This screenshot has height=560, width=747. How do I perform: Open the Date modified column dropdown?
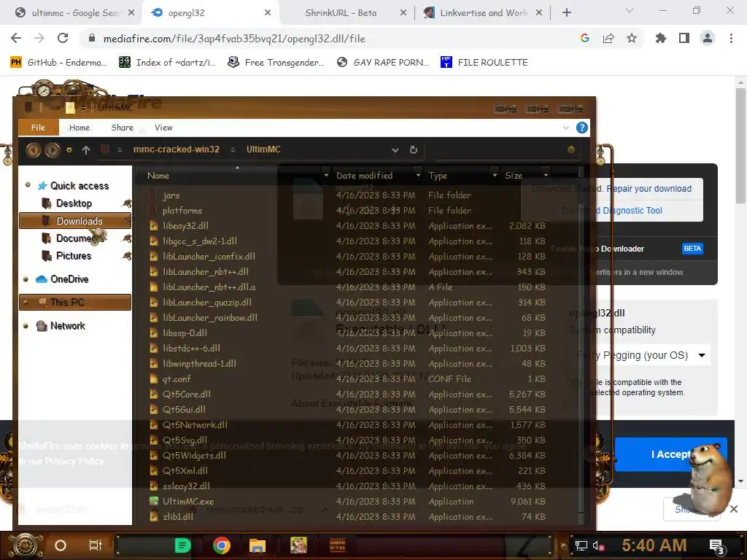(x=418, y=175)
